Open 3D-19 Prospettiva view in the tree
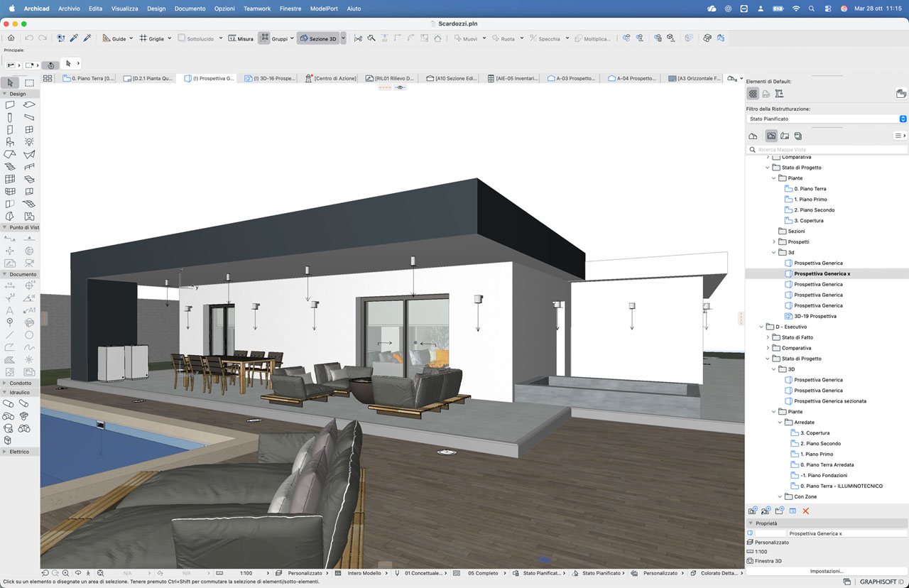The width and height of the screenshot is (909, 588). click(x=815, y=316)
